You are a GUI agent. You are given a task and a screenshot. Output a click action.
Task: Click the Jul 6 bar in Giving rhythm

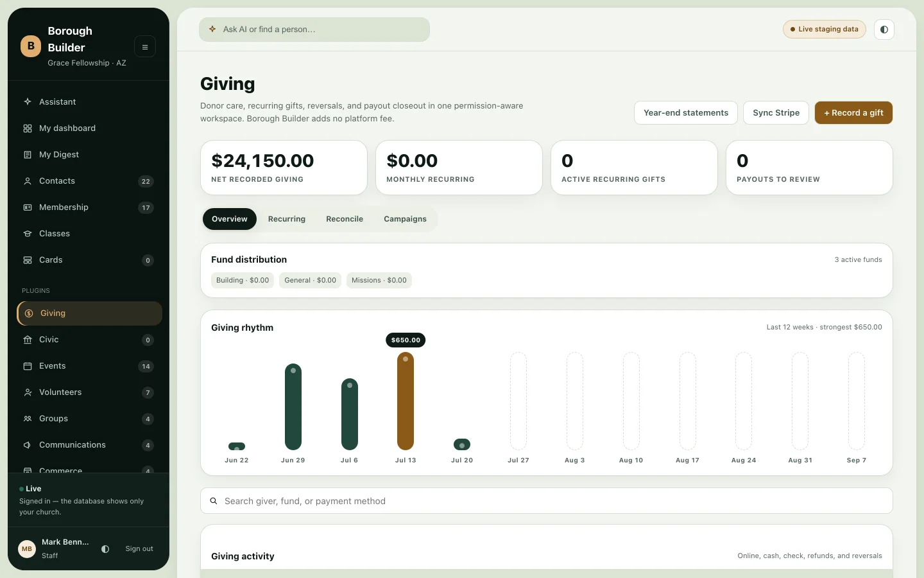[350, 414]
